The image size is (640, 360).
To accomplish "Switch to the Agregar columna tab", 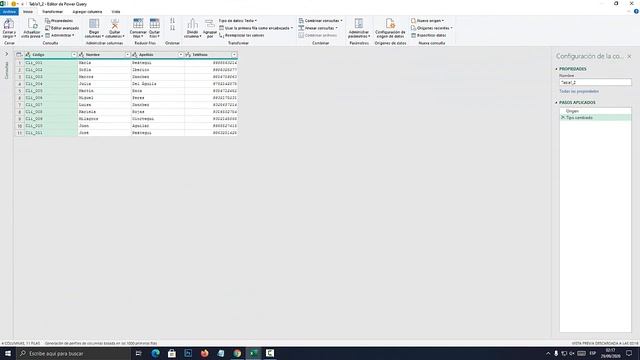I will click(x=87, y=12).
